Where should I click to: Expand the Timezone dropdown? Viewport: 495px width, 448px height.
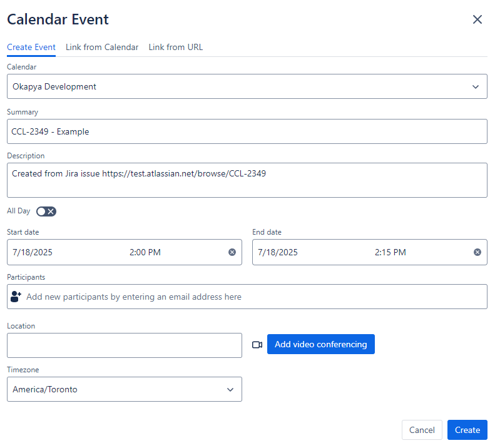click(x=230, y=390)
